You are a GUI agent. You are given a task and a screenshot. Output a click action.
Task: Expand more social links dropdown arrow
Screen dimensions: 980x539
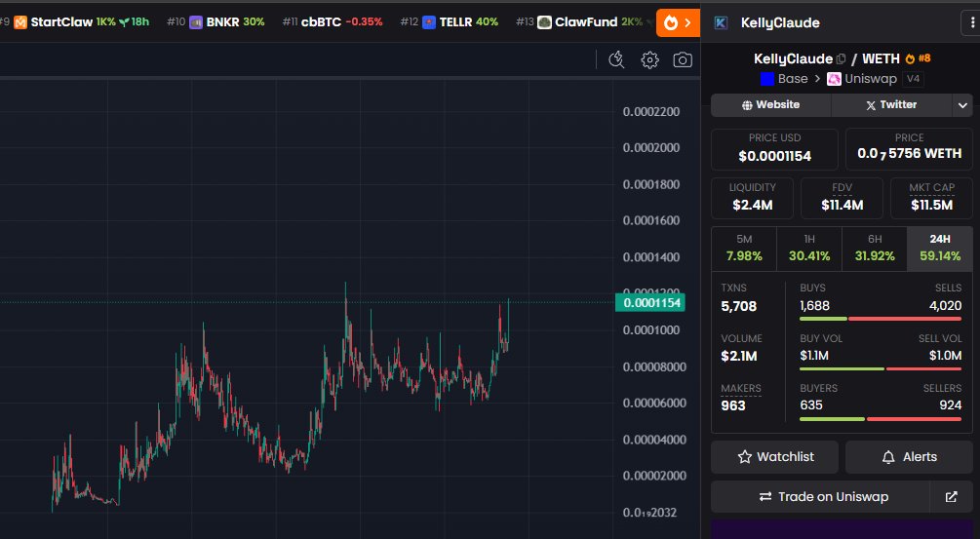tap(962, 105)
